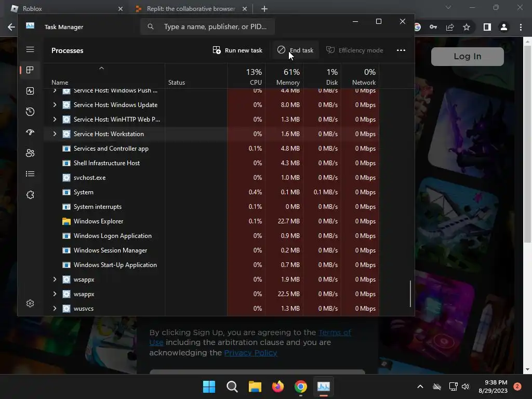
Task: Click the Task Manager process list scrollbar
Action: pyautogui.click(x=410, y=294)
